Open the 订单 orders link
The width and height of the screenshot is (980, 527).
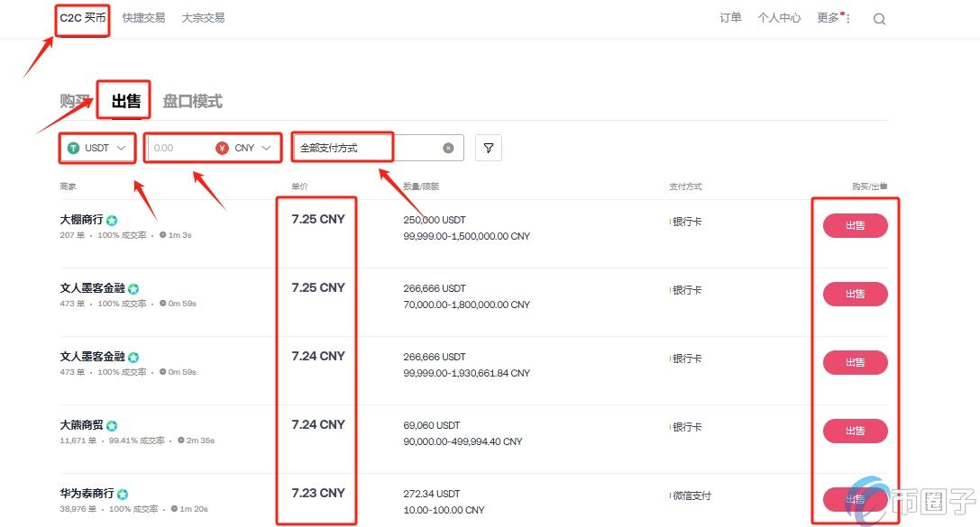tap(730, 18)
